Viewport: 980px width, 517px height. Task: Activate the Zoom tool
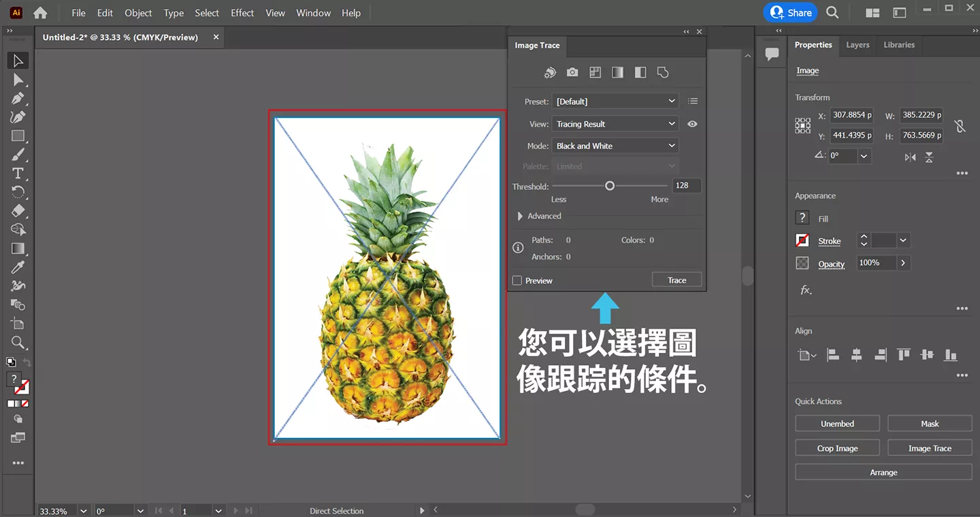tap(18, 342)
